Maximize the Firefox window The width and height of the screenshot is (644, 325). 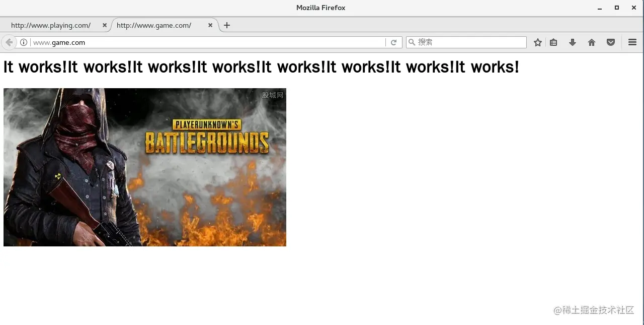(617, 8)
